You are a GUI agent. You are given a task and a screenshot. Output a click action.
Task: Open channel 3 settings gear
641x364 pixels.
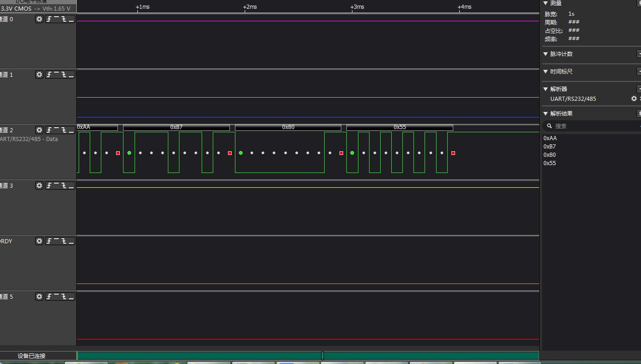(x=39, y=185)
